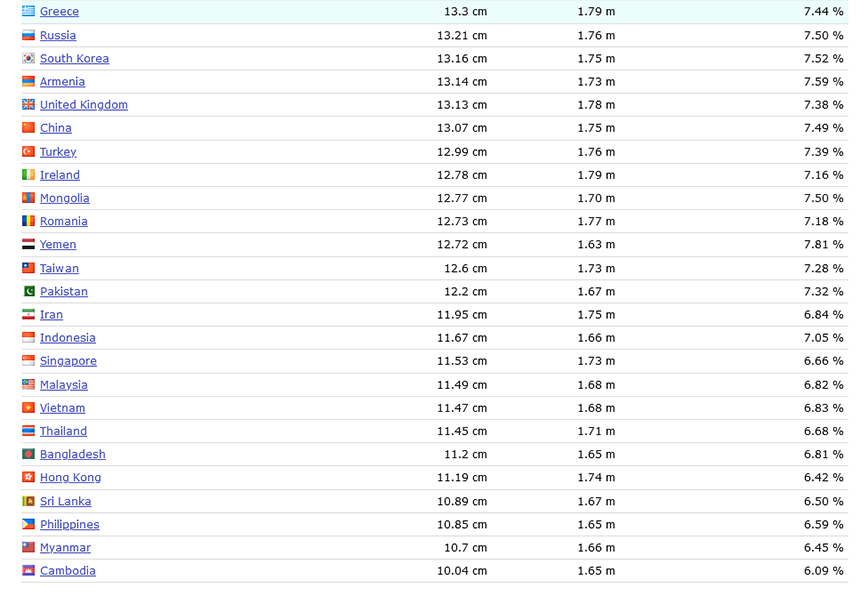This screenshot has height=596, width=868.
Task: Click the Pakistan flag icon
Action: pos(28,291)
